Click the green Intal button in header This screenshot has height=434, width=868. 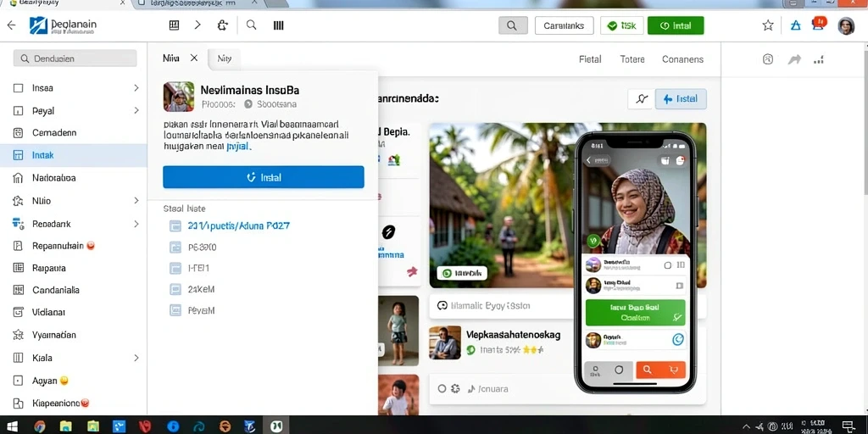(676, 25)
